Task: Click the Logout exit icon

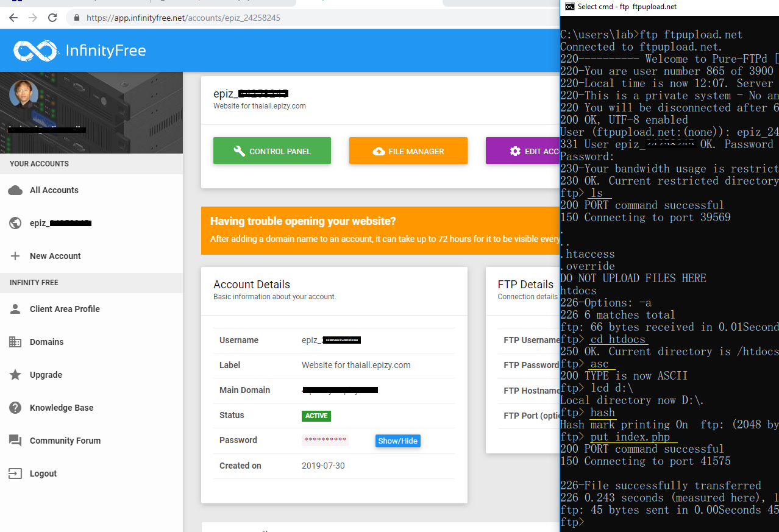Action: [x=15, y=473]
